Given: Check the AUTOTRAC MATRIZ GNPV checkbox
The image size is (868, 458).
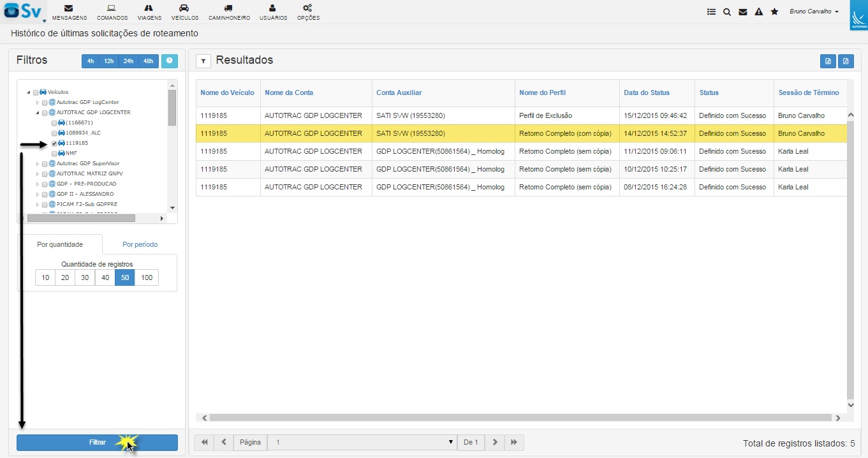Looking at the screenshot, I should coord(45,174).
